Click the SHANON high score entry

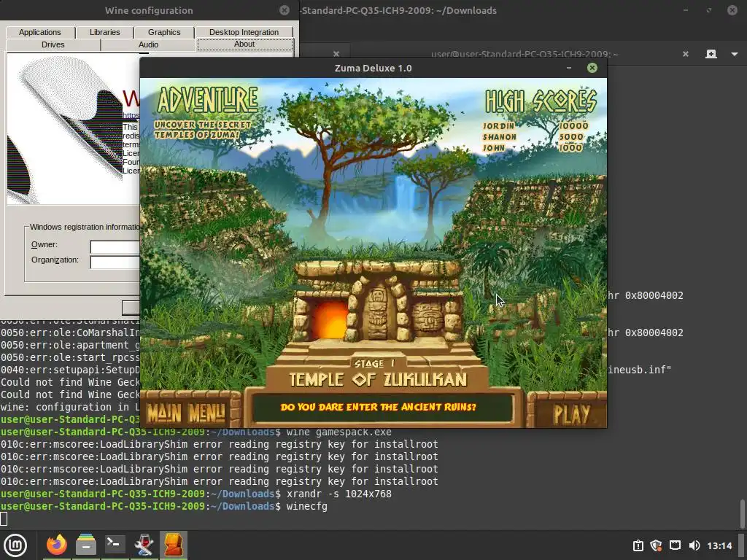point(533,136)
